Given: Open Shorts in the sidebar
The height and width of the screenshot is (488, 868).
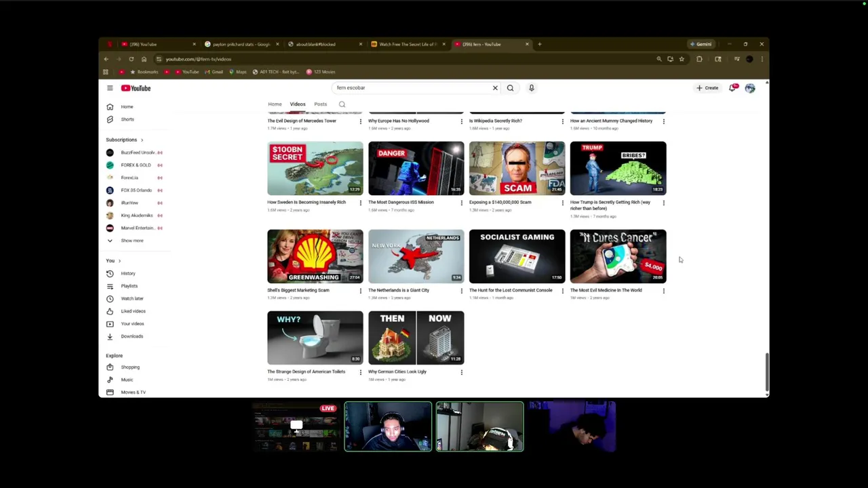Looking at the screenshot, I should pos(127,119).
